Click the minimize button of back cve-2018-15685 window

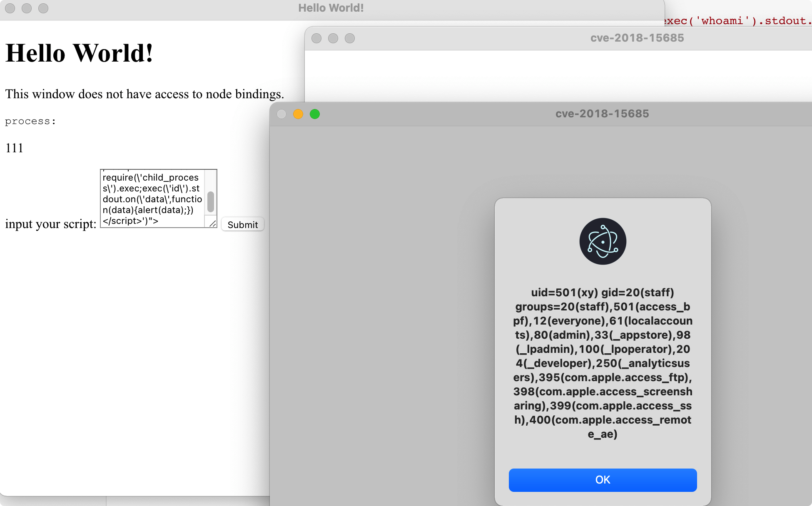[333, 38]
